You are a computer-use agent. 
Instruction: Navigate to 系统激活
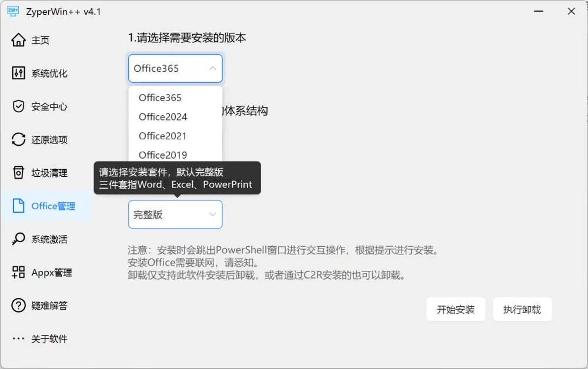click(x=49, y=239)
